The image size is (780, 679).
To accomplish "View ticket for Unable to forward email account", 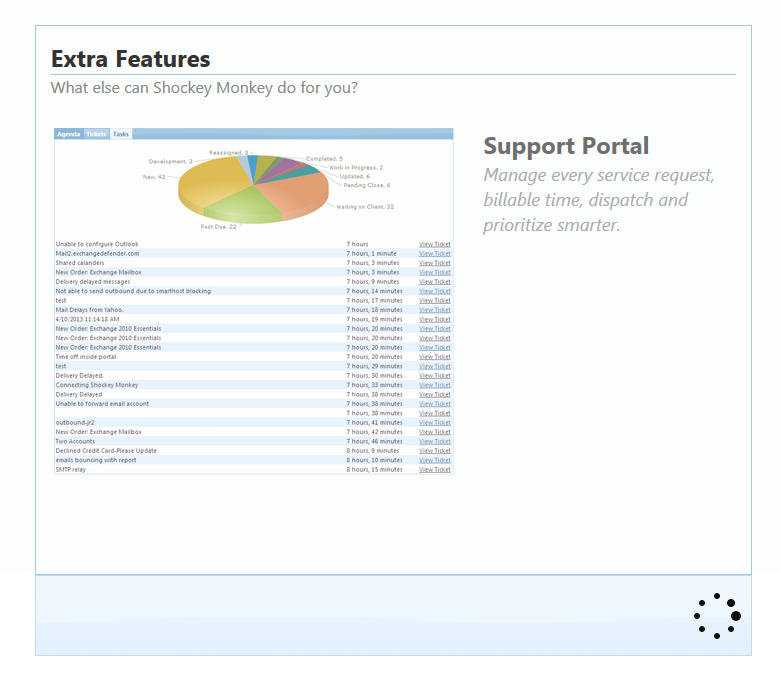I will [x=434, y=404].
